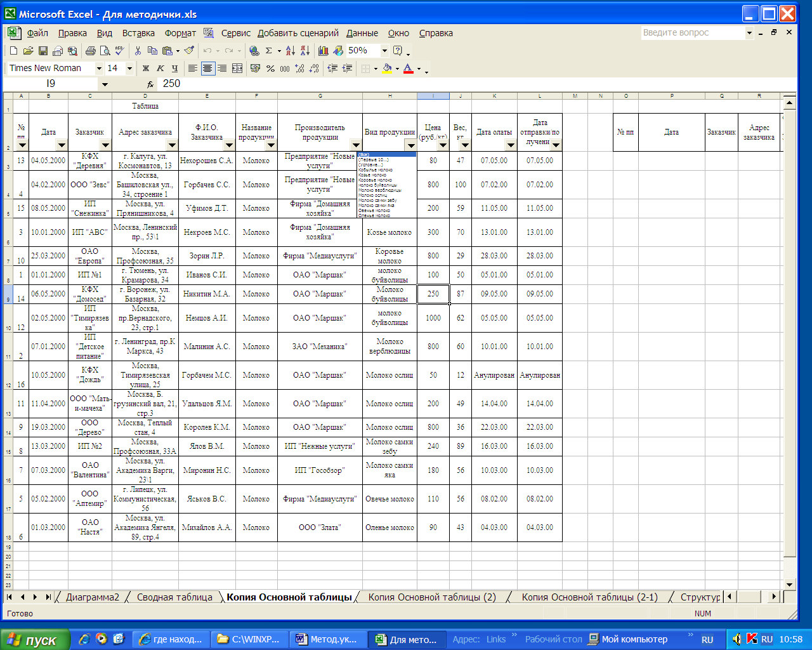Open the autofilter arrow for Заказчик column
812x650 pixels.
tap(105, 145)
